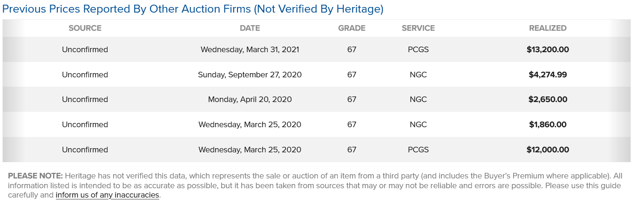Viewport: 644px width, 205px height.
Task: Click the $2,650.00 realized price
Action: click(x=548, y=99)
